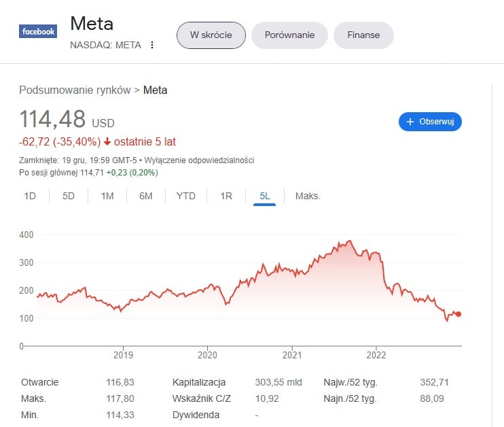Select the W skrócie tab
This screenshot has height=427, width=504.
(211, 35)
